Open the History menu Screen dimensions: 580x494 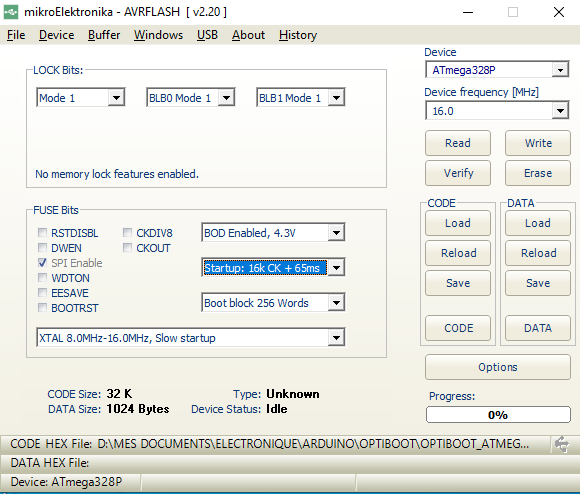(298, 35)
